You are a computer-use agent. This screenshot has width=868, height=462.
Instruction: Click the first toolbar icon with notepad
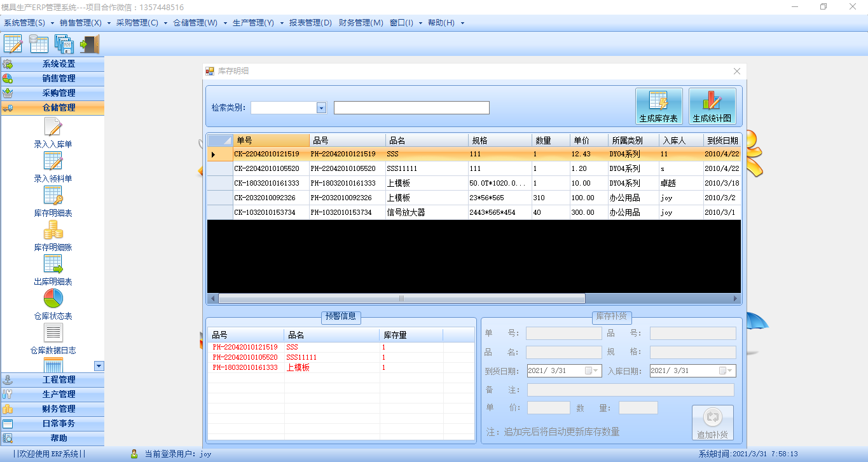tap(13, 44)
